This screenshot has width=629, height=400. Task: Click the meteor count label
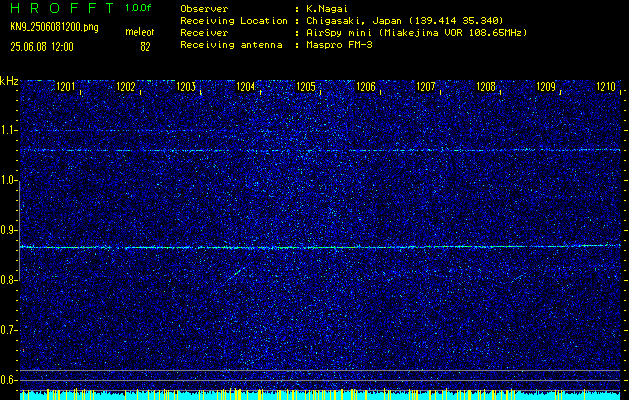click(x=140, y=32)
